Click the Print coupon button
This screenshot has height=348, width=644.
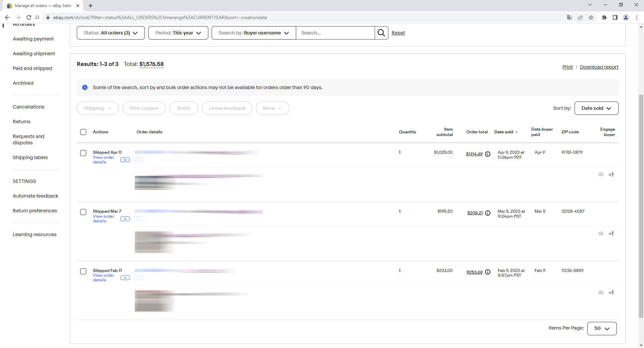tap(144, 108)
